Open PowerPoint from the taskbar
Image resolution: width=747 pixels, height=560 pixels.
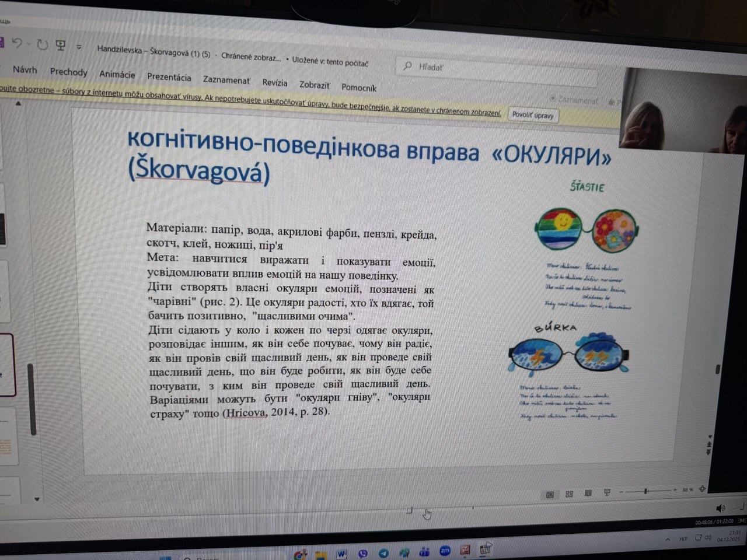[465, 550]
